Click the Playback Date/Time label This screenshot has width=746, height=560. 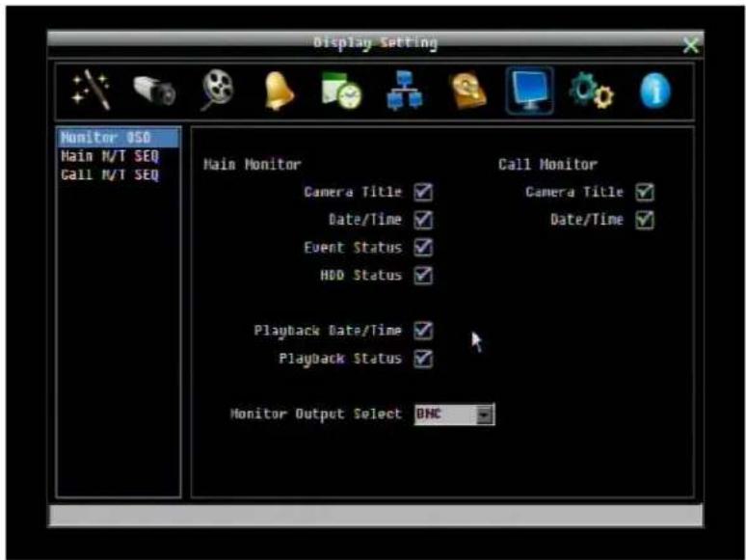(328, 331)
